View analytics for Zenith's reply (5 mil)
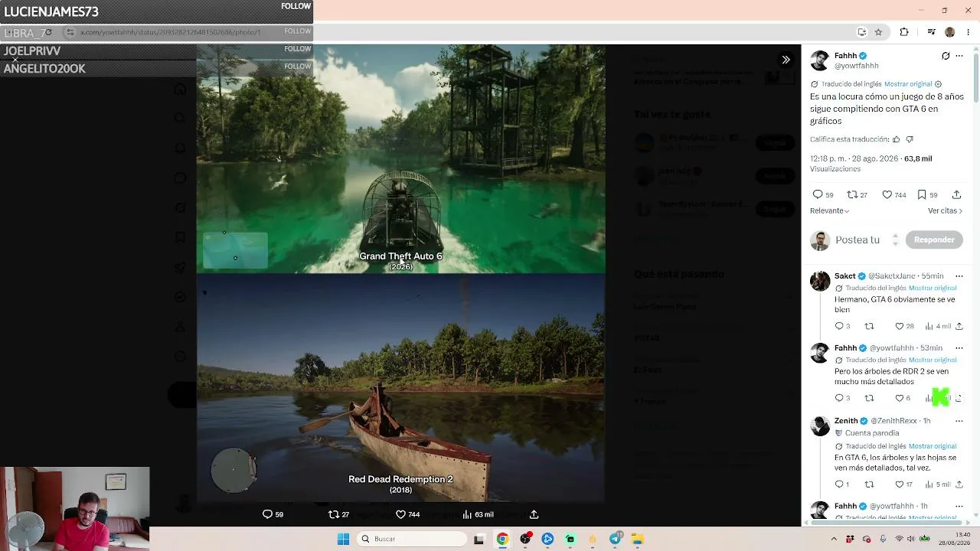The image size is (980, 551). click(x=937, y=484)
